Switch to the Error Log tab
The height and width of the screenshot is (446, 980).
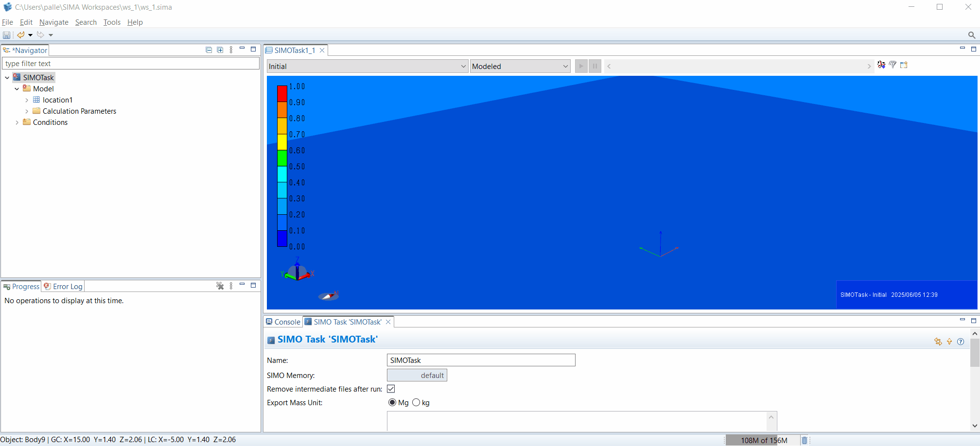(x=63, y=287)
